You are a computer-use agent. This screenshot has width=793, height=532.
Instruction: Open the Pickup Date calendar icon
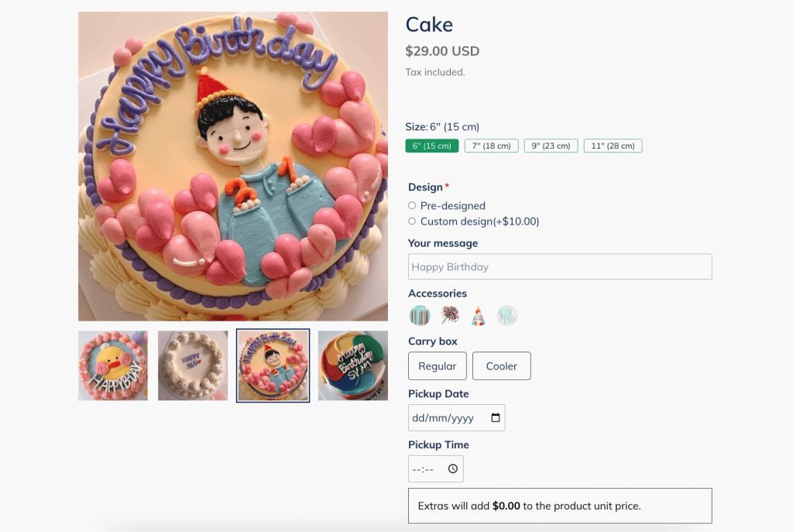coord(496,417)
